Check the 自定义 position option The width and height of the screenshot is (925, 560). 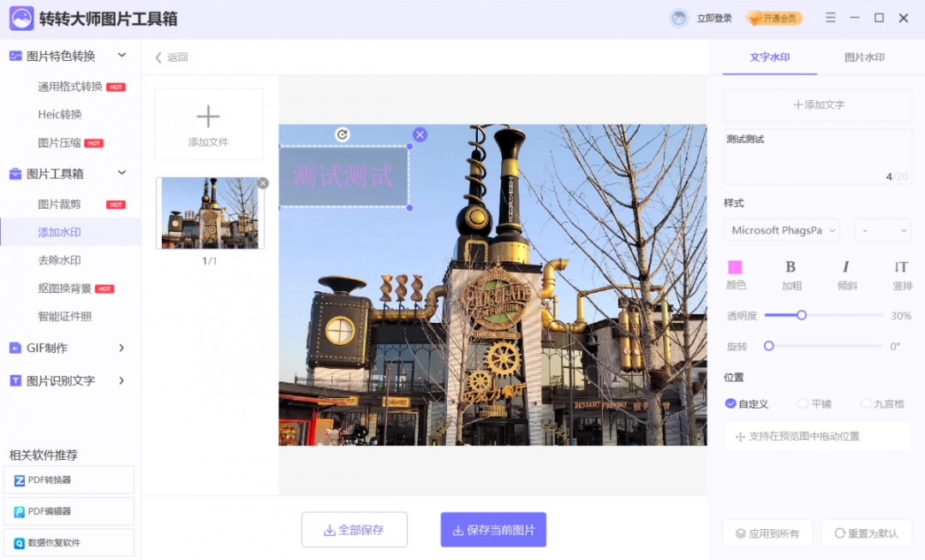coord(731,403)
